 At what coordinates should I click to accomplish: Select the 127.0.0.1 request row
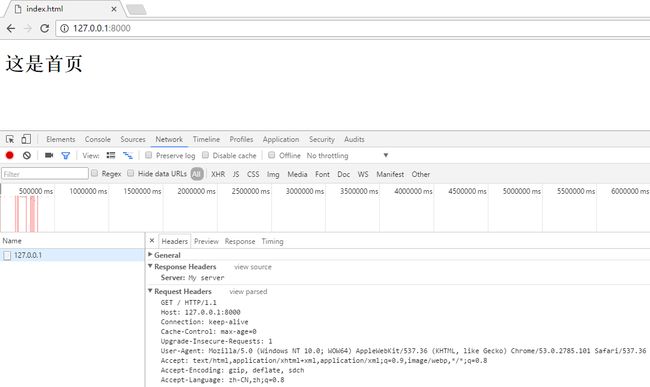click(72, 255)
